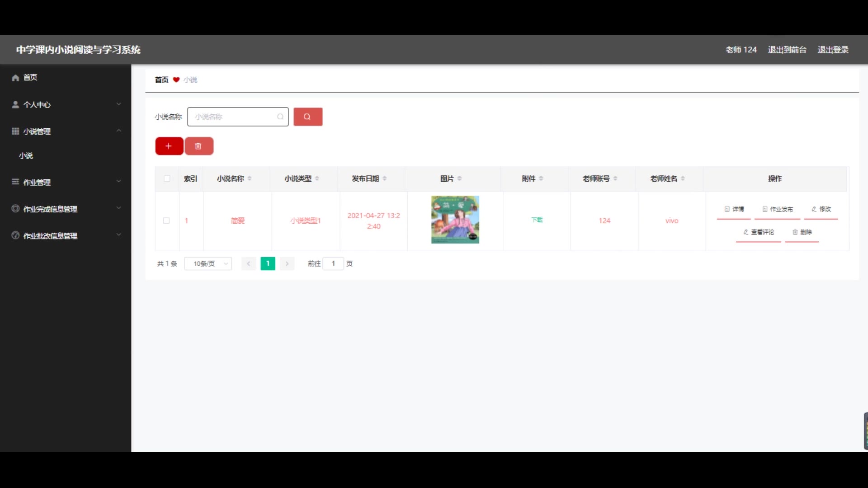This screenshot has height=488, width=868.
Task: Click the novel cover thumbnail
Action: tap(455, 220)
